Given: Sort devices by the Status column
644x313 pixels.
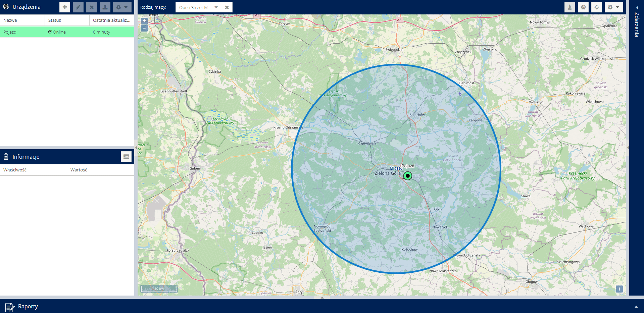Looking at the screenshot, I should point(67,20).
